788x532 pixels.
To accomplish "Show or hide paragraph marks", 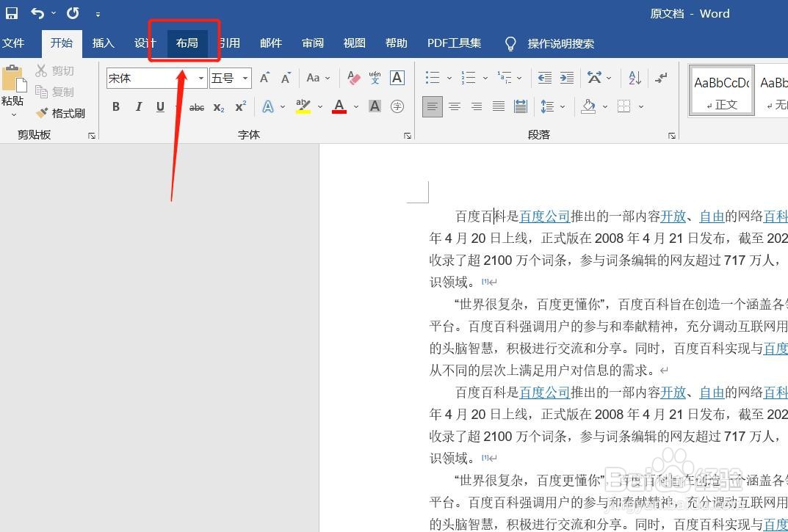I will point(662,78).
